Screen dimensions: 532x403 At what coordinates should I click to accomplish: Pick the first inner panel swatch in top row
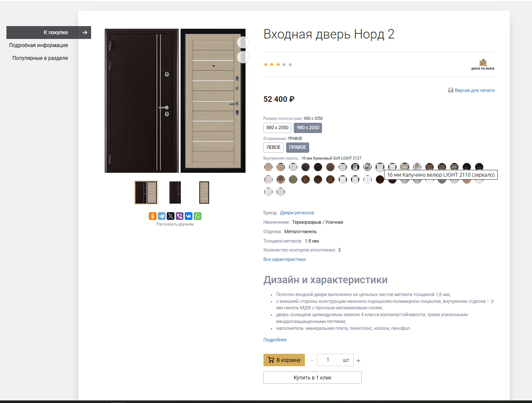268,167
